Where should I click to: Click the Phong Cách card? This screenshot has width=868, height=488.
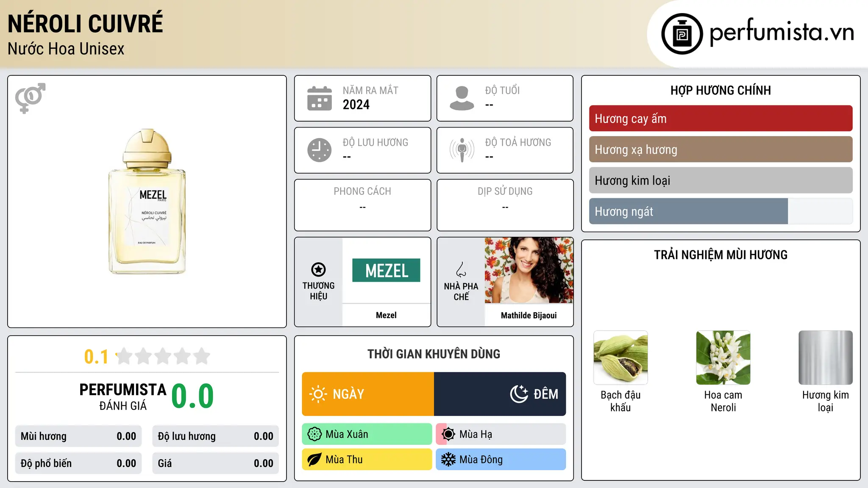[x=362, y=205]
